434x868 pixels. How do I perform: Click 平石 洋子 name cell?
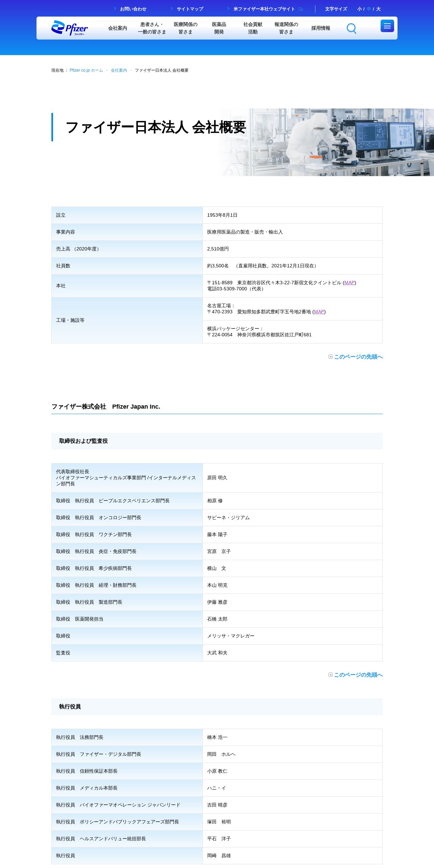click(292, 839)
